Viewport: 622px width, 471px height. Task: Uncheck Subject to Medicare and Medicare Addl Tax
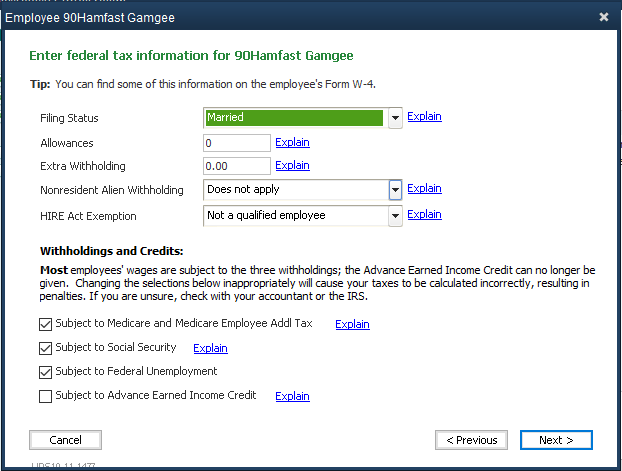pos(46,324)
